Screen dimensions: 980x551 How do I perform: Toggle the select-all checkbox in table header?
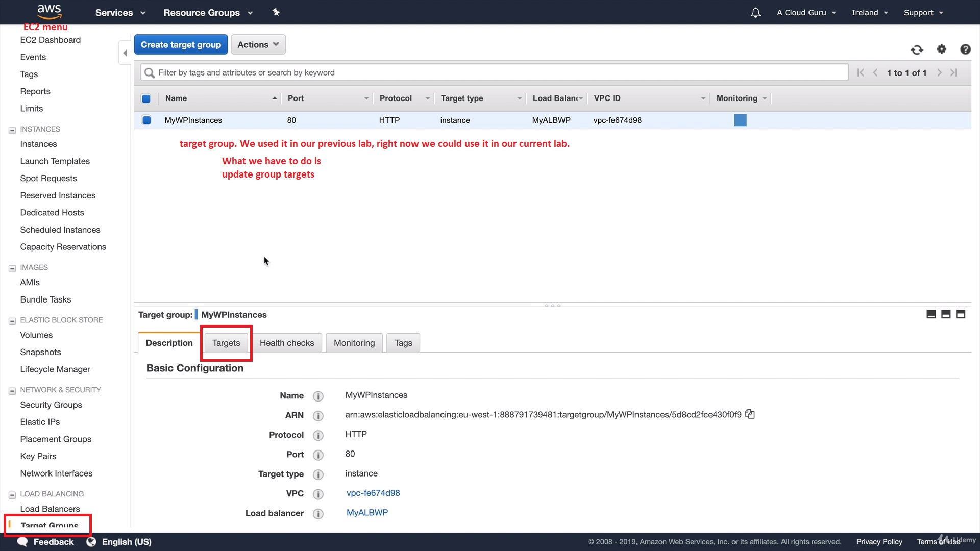click(146, 98)
